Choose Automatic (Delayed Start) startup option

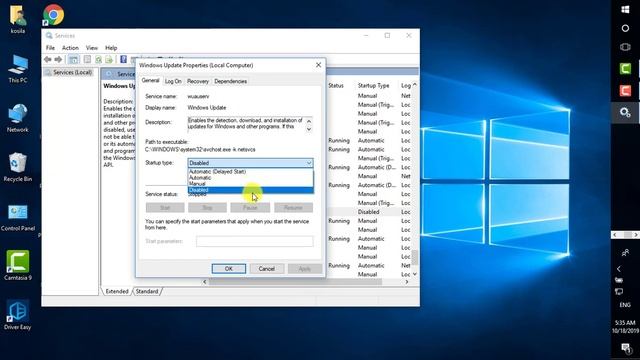(x=250, y=171)
